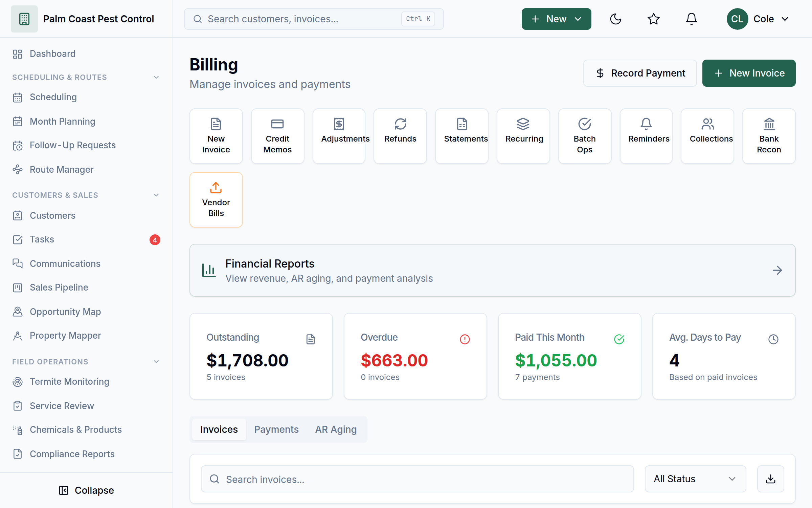
Task: Focus the global search field
Action: coord(314,19)
